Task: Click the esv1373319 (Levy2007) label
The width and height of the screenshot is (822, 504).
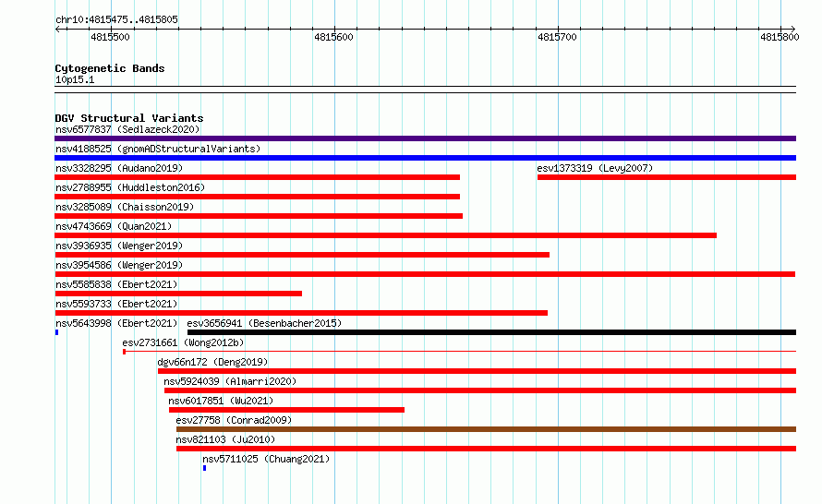Action: point(595,168)
